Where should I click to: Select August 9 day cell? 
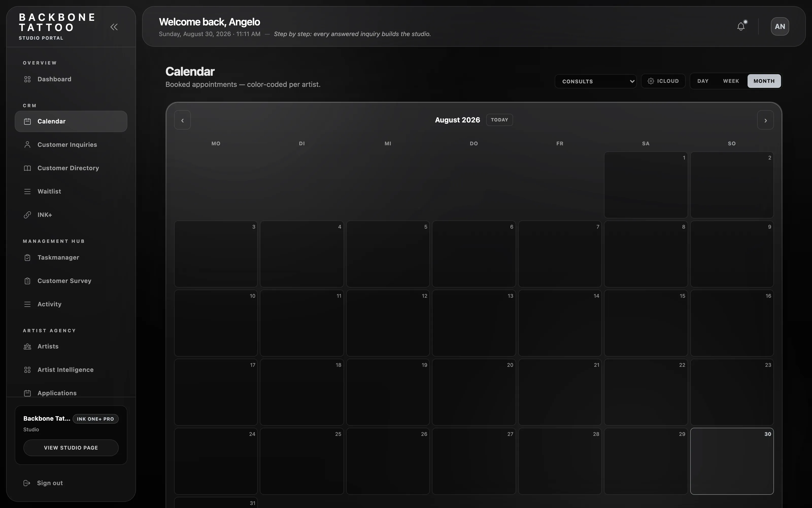pos(732,254)
